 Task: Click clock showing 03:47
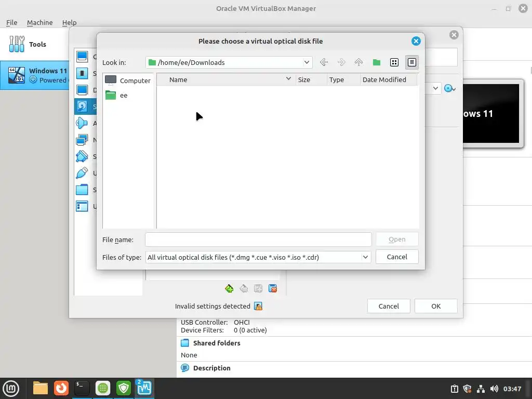coord(512,389)
